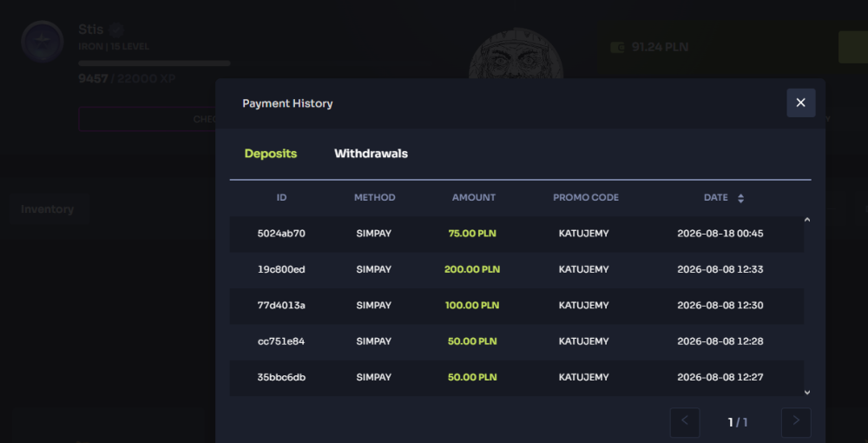Viewport: 868px width, 443px height.
Task: Click the 200.00 PLN amount
Action: coord(472,269)
